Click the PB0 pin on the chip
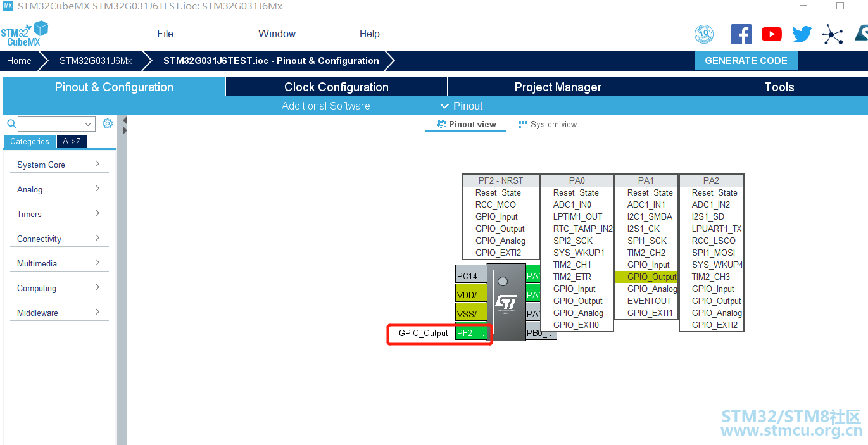 pyautogui.click(x=541, y=333)
